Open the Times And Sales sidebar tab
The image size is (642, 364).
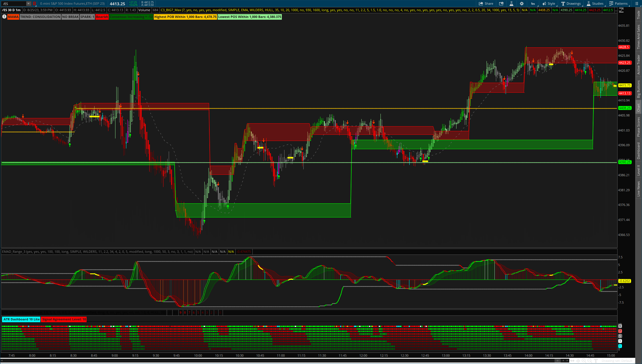tap(638, 37)
